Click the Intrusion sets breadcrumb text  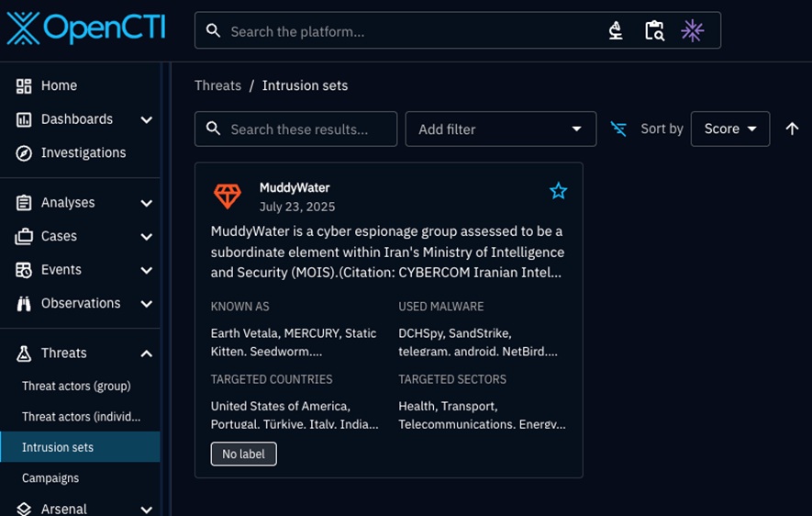(305, 85)
